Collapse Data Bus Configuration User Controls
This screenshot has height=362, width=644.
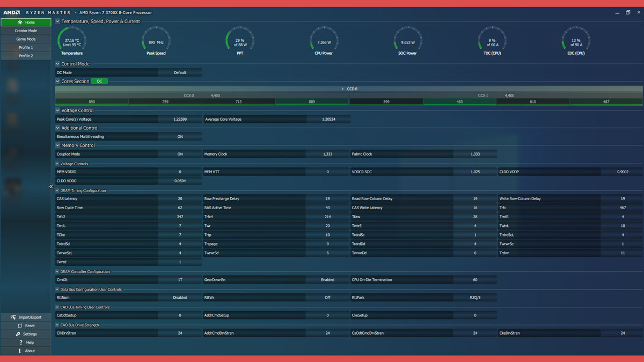pos(57,290)
